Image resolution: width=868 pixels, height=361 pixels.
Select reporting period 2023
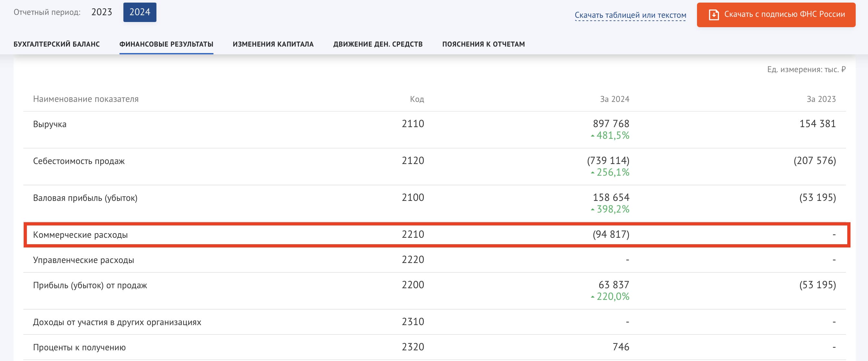coord(101,12)
